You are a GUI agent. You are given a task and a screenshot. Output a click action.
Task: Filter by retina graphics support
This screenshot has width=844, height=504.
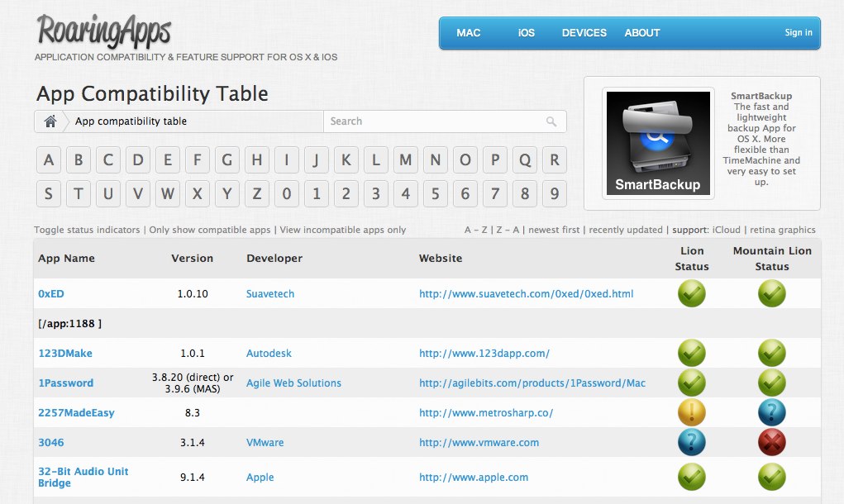coord(783,230)
